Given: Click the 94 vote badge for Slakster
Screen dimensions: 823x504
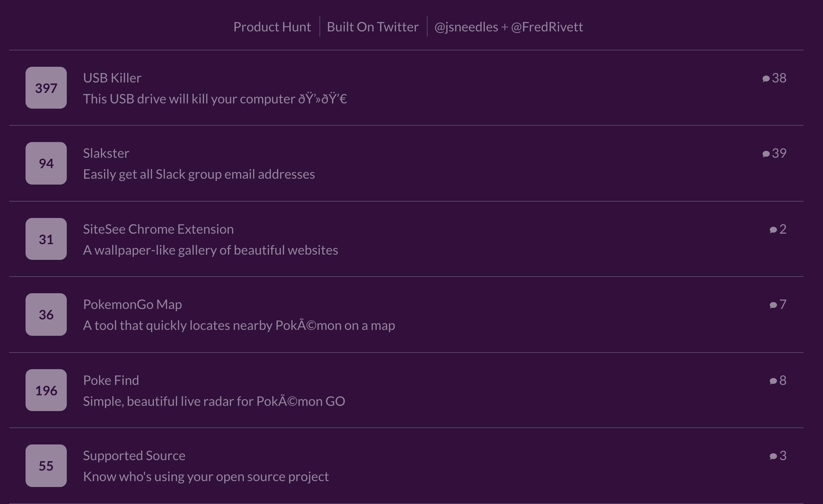Looking at the screenshot, I should tap(46, 163).
